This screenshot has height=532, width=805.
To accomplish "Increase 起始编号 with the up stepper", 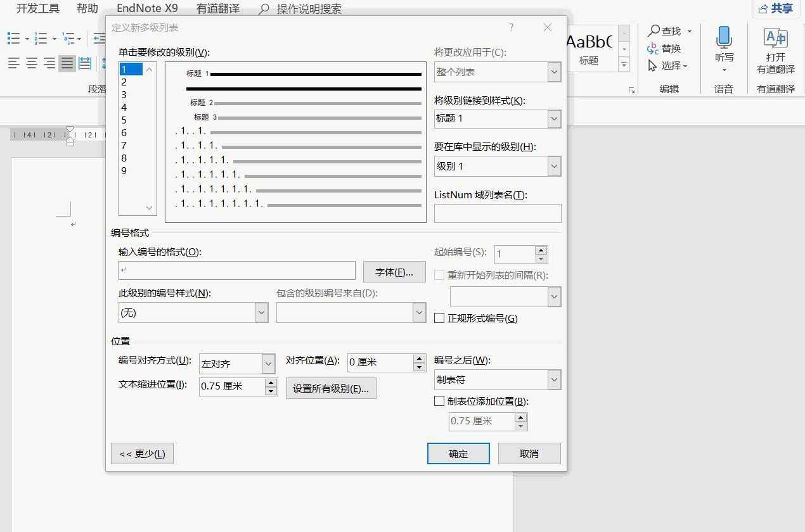I will click(541, 250).
